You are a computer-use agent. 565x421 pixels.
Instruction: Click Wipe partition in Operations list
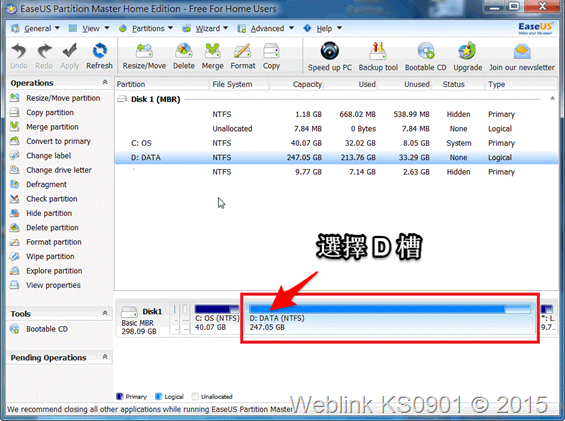[x=50, y=256]
